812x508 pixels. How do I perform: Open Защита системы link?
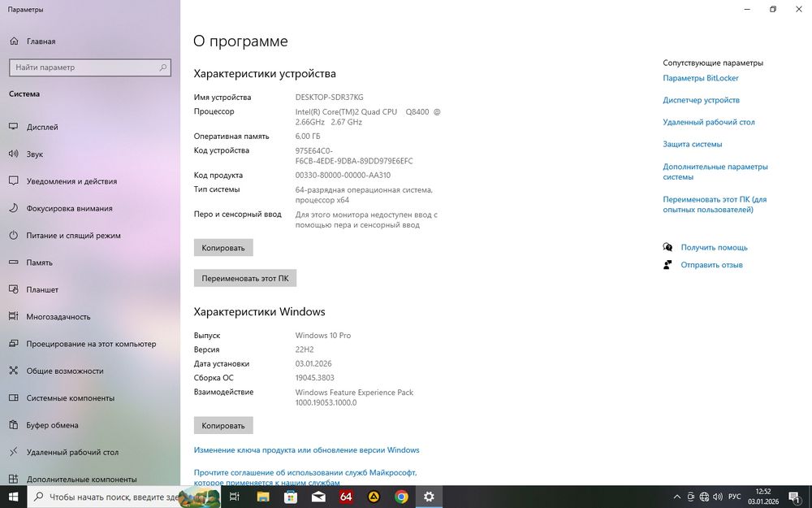click(693, 144)
